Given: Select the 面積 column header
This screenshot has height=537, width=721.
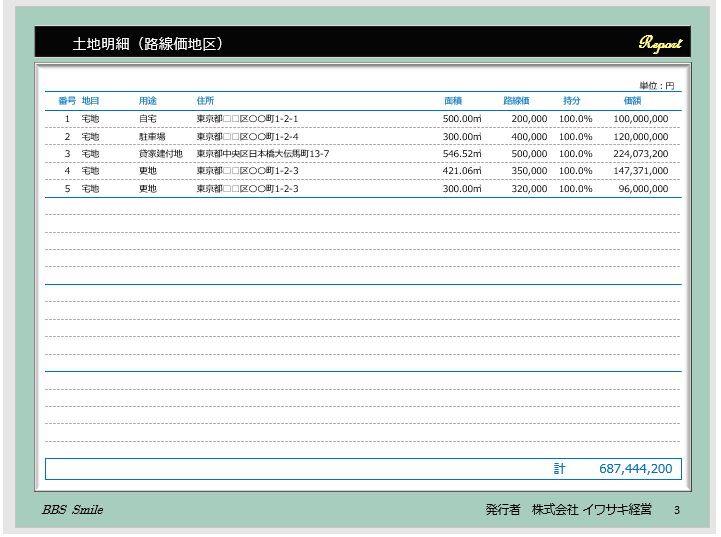Looking at the screenshot, I should click(x=453, y=101).
